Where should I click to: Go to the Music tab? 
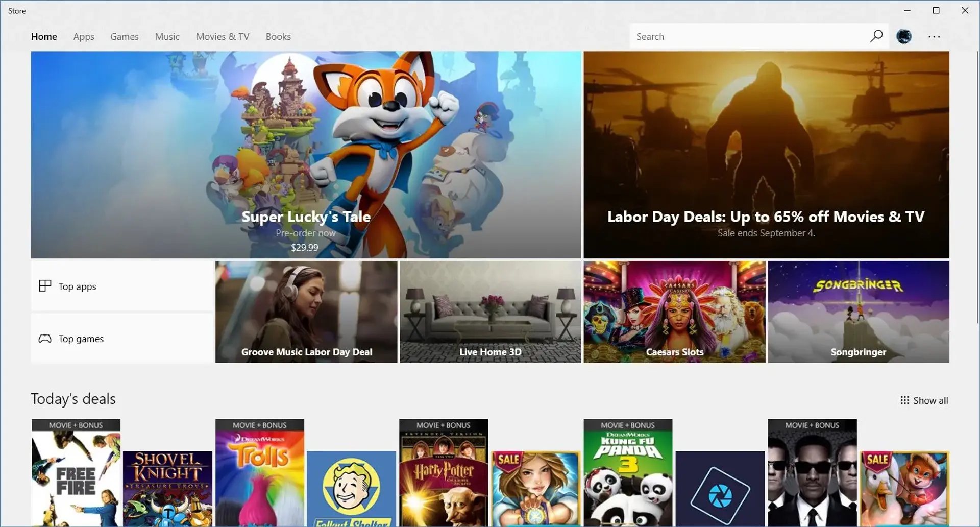point(167,37)
